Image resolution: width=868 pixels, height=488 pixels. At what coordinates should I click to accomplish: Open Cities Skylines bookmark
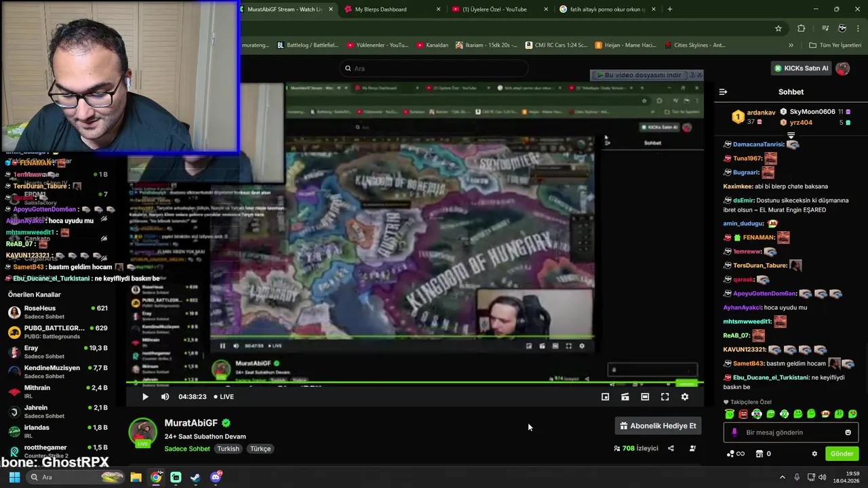694,45
